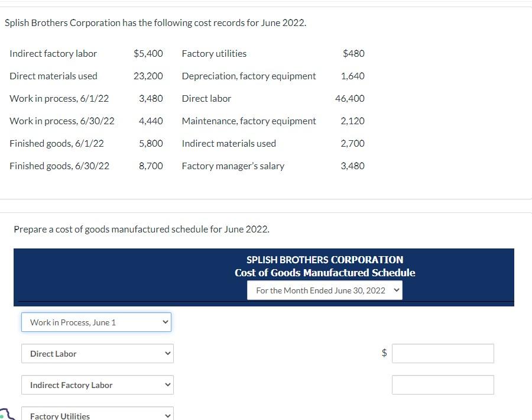Open the "Indirect Factory Labor" dropdown

(96, 385)
